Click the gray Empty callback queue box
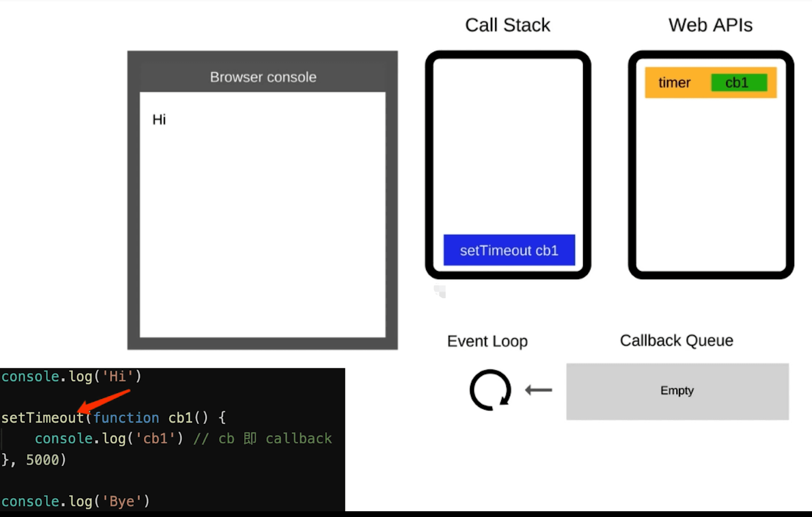 coord(677,391)
